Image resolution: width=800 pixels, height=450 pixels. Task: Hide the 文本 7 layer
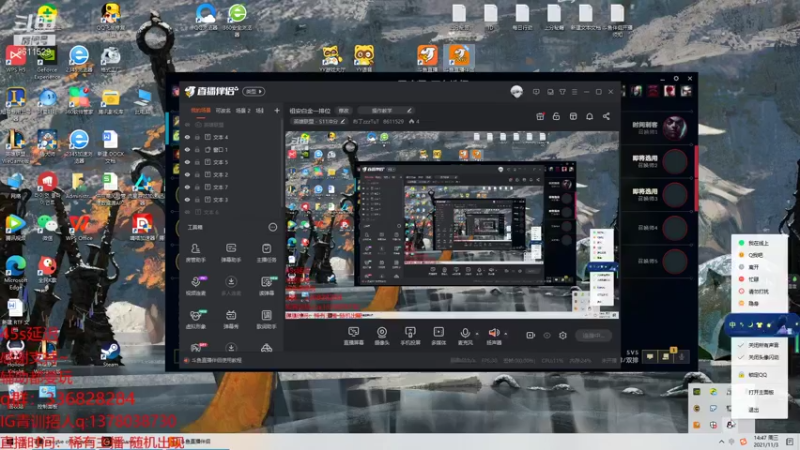(187, 187)
